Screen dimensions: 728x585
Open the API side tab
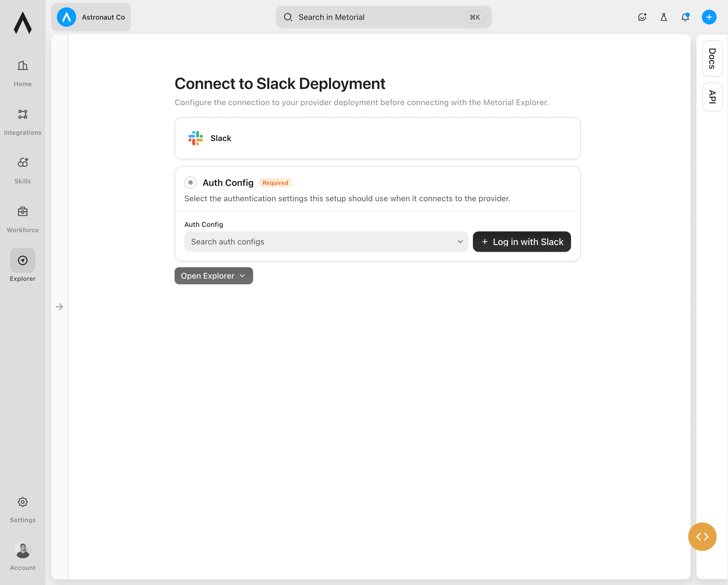[712, 97]
